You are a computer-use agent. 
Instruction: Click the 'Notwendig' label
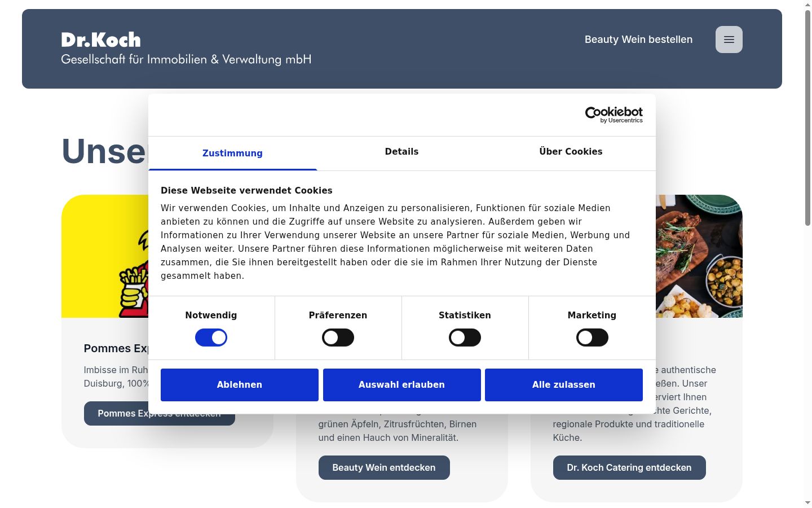pos(211,316)
